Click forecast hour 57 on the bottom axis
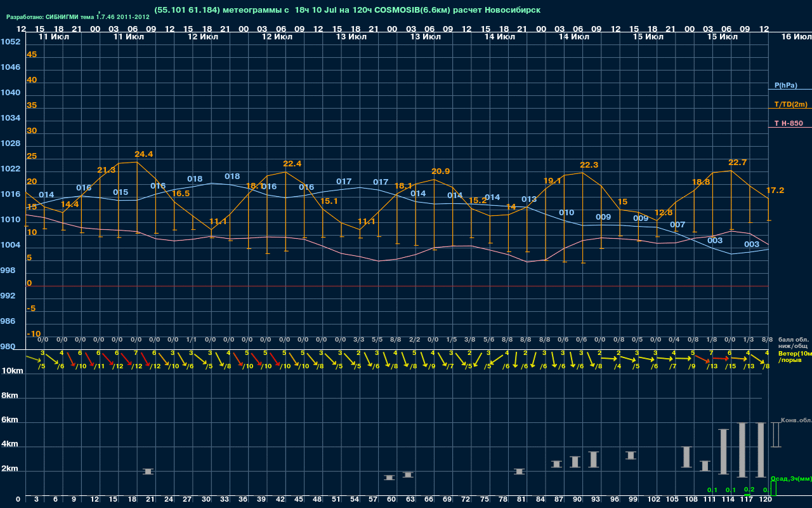This screenshot has width=812, height=508. [374, 500]
